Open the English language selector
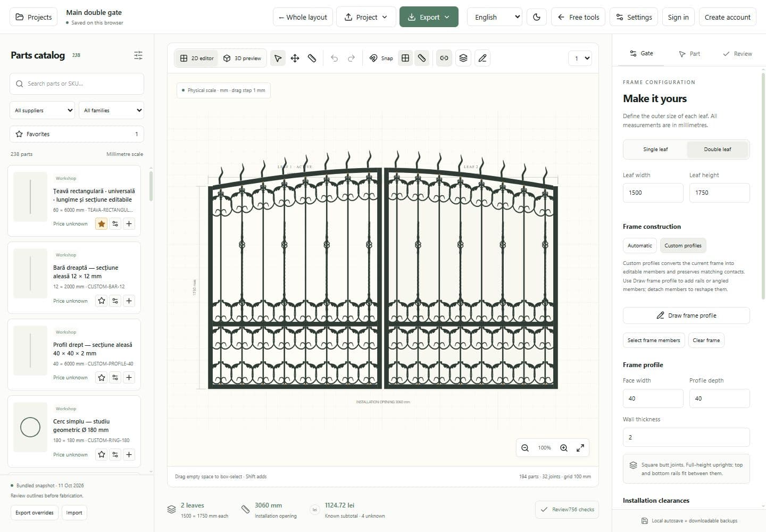The image size is (766, 532). [x=495, y=17]
